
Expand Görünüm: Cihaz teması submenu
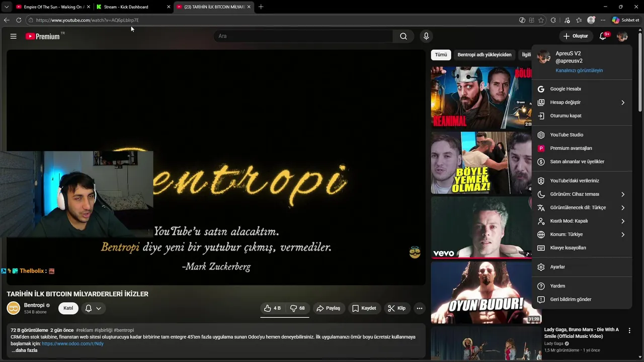tap(582, 194)
